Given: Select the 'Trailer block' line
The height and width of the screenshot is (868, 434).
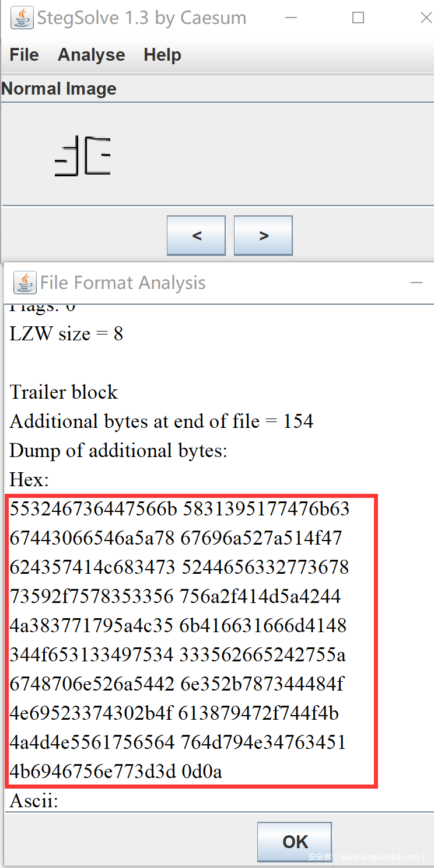Looking at the screenshot, I should tap(64, 392).
